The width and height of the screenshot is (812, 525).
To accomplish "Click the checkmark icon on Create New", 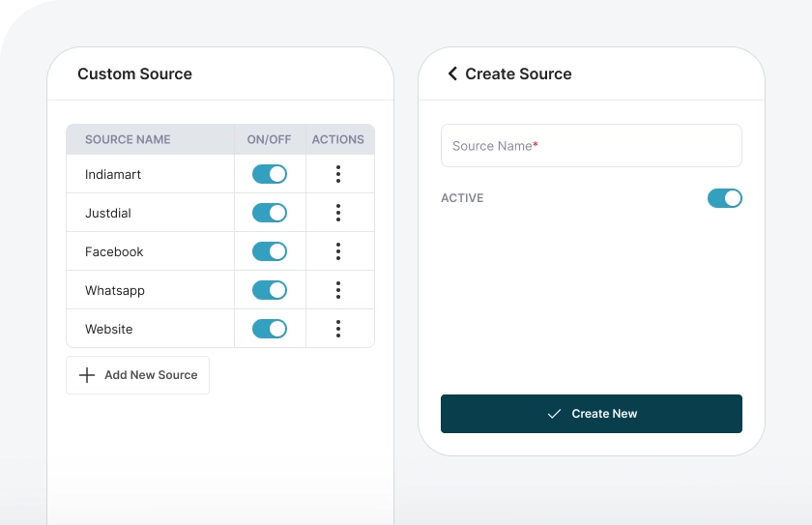I will click(x=554, y=414).
